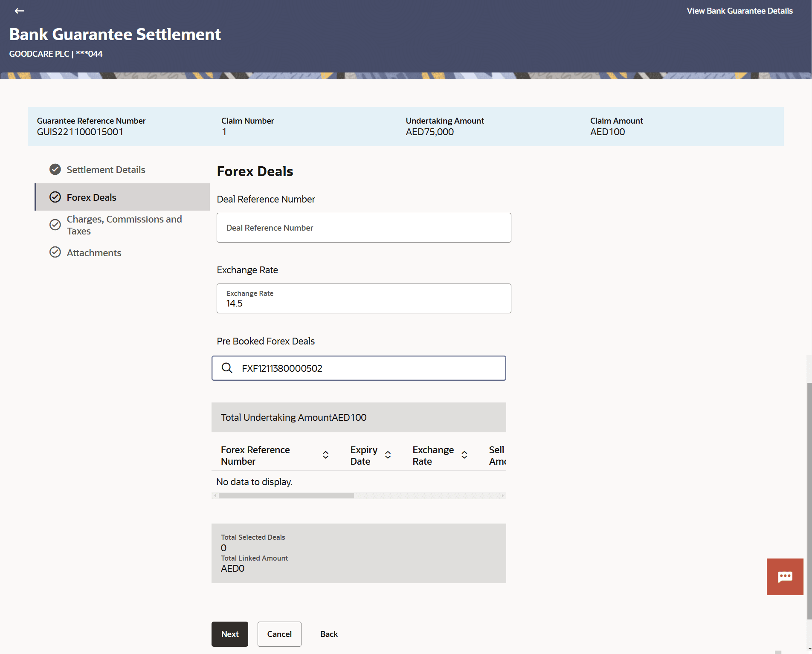Image resolution: width=812 pixels, height=654 pixels.
Task: Go to Settlement Details step
Action: (x=106, y=170)
